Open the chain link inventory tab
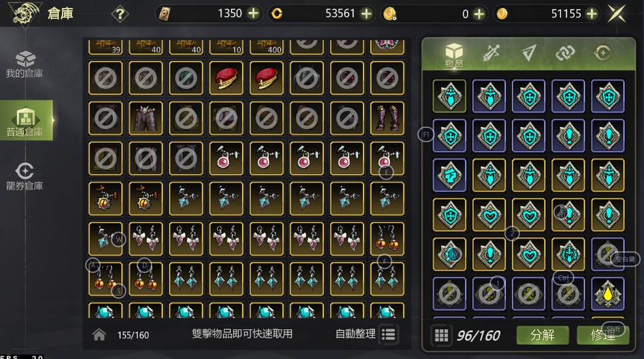 click(565, 53)
